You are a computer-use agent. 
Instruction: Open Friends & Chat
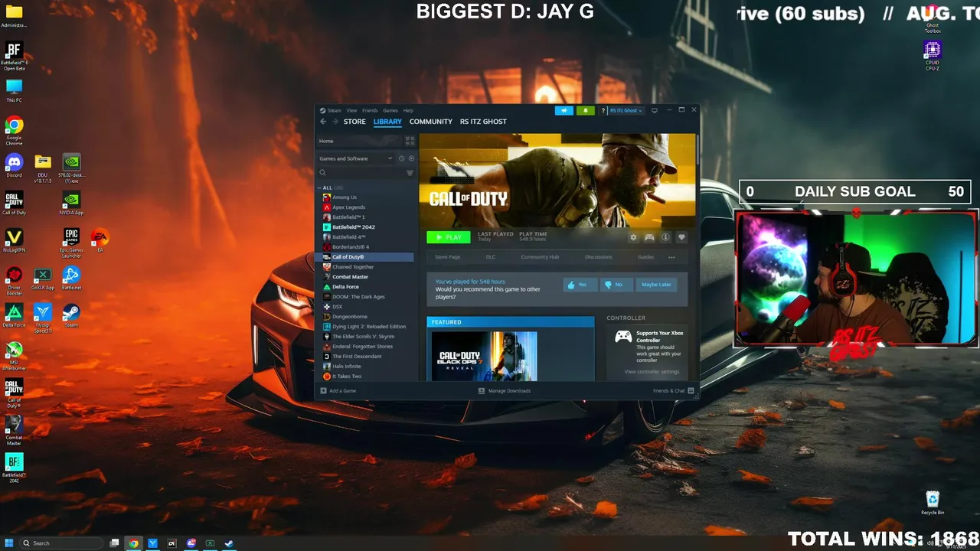(x=674, y=391)
